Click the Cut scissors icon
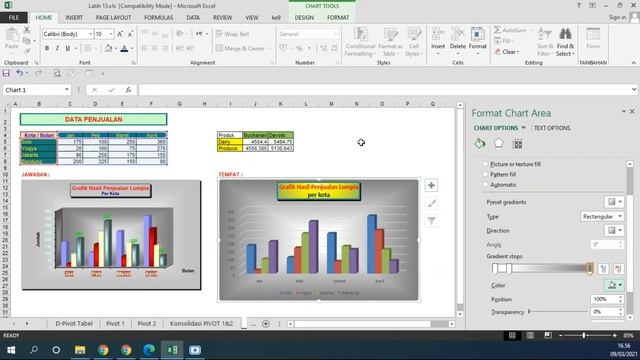Viewport: 640px width, 360px height. pyautogui.click(x=27, y=29)
